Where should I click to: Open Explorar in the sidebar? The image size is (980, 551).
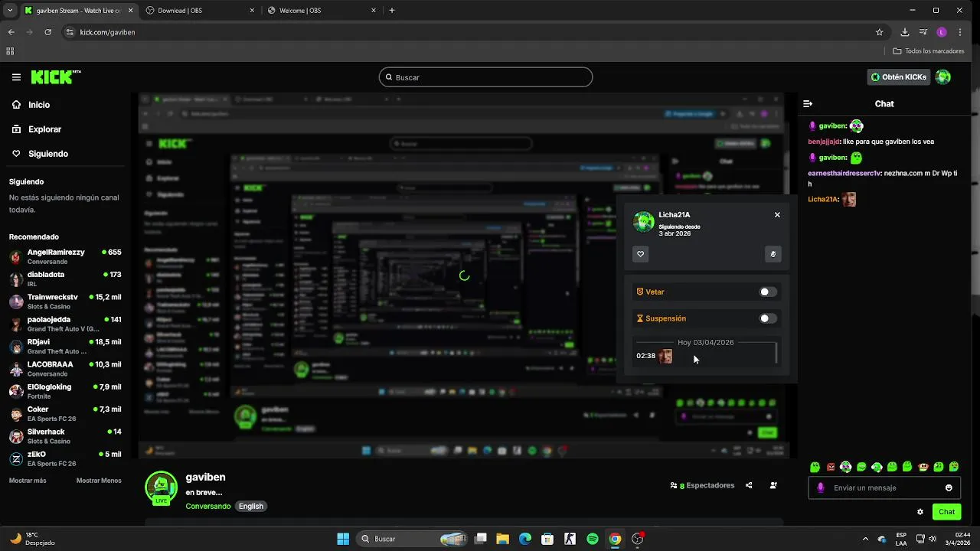[x=37, y=129]
